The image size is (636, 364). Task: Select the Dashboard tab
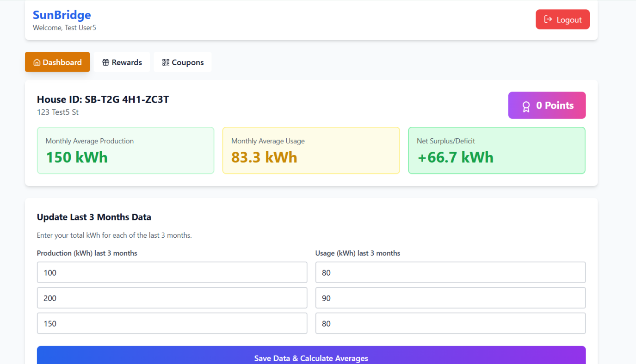[x=57, y=62]
